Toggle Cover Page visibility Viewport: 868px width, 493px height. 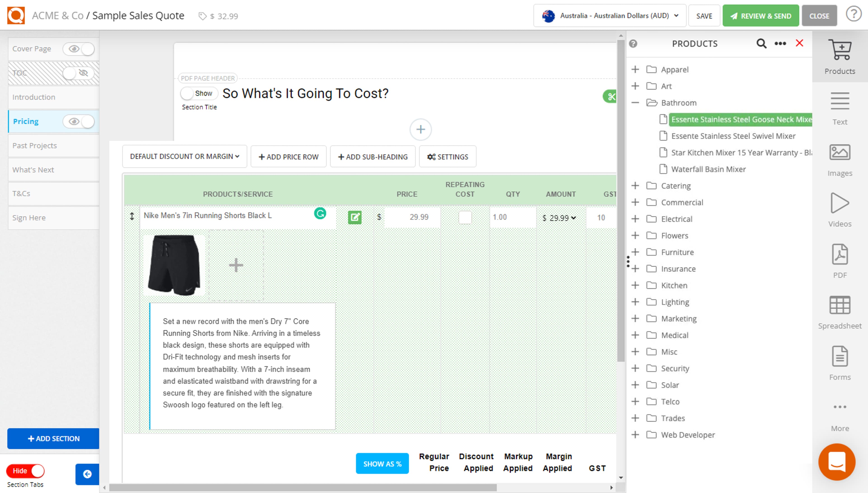pyautogui.click(x=78, y=49)
